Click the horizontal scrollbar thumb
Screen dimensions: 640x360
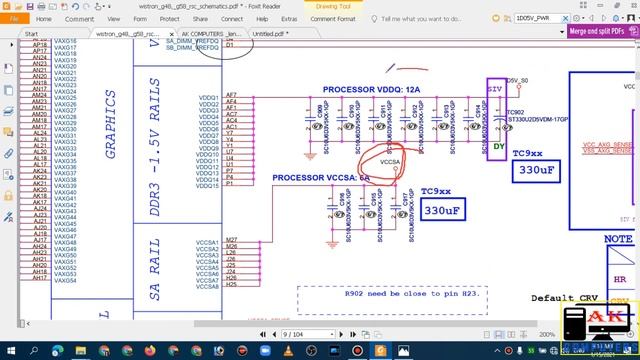[365, 324]
